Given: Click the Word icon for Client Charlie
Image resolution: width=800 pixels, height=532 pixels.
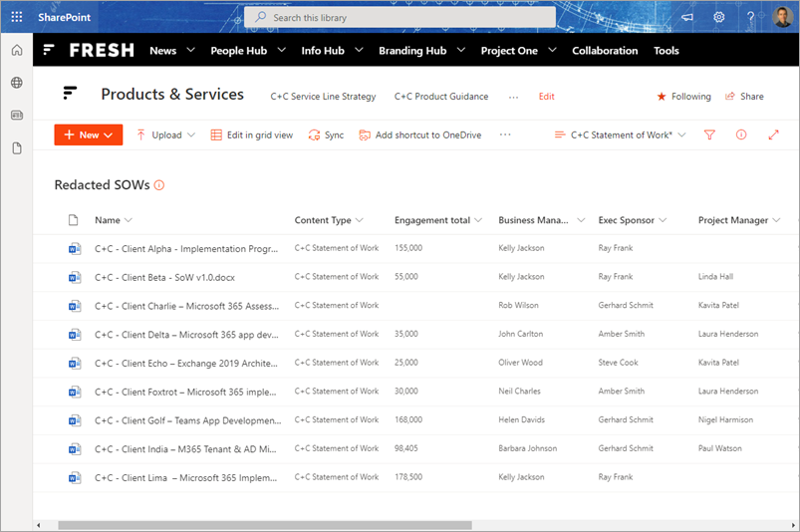Looking at the screenshot, I should tap(75, 306).
